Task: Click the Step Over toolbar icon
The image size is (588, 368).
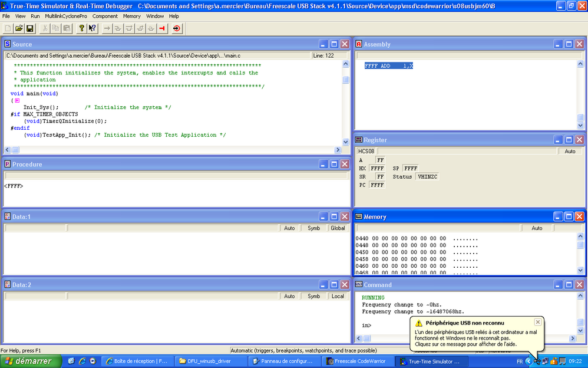Action: coord(129,28)
